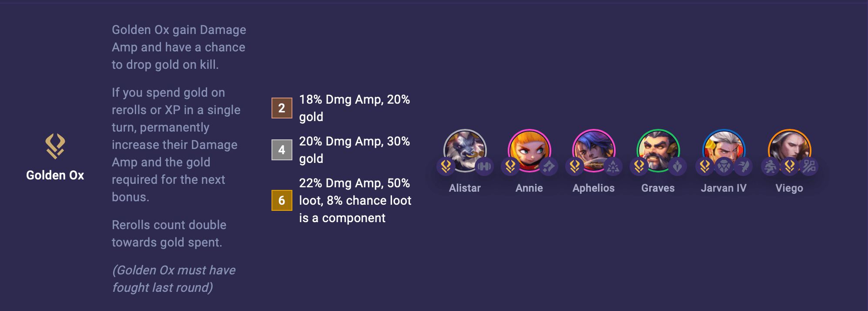868x311 pixels.
Task: Click the Golden Ox badge under Annie
Action: pos(509,166)
